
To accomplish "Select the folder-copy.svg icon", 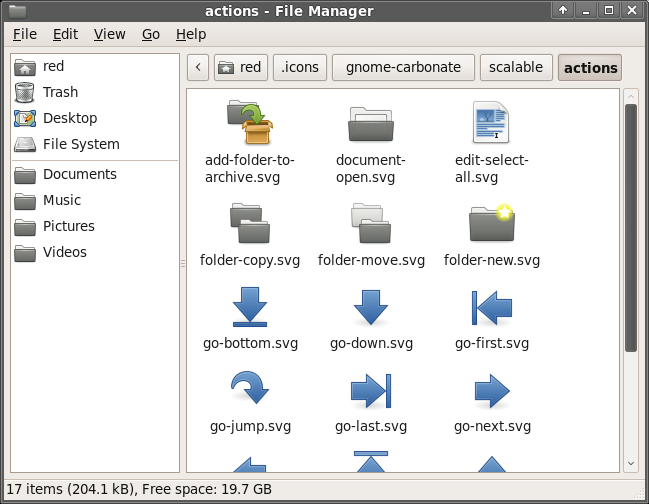I will pos(250,223).
